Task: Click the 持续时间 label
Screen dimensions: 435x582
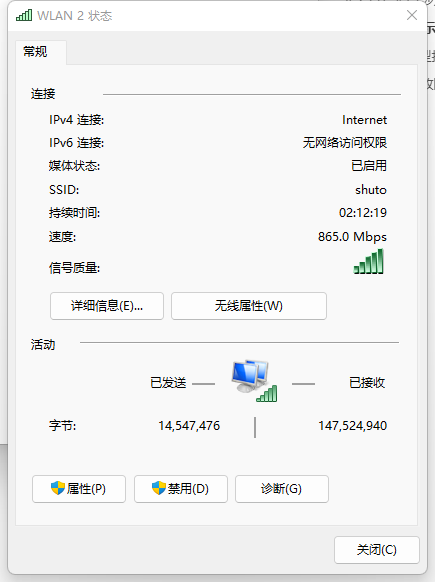Action: (74, 213)
